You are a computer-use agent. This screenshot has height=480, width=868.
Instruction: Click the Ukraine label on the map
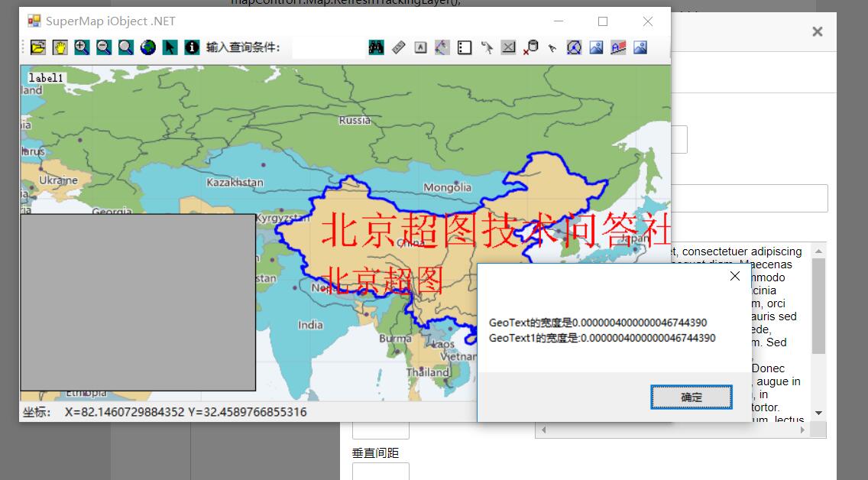tap(58, 180)
